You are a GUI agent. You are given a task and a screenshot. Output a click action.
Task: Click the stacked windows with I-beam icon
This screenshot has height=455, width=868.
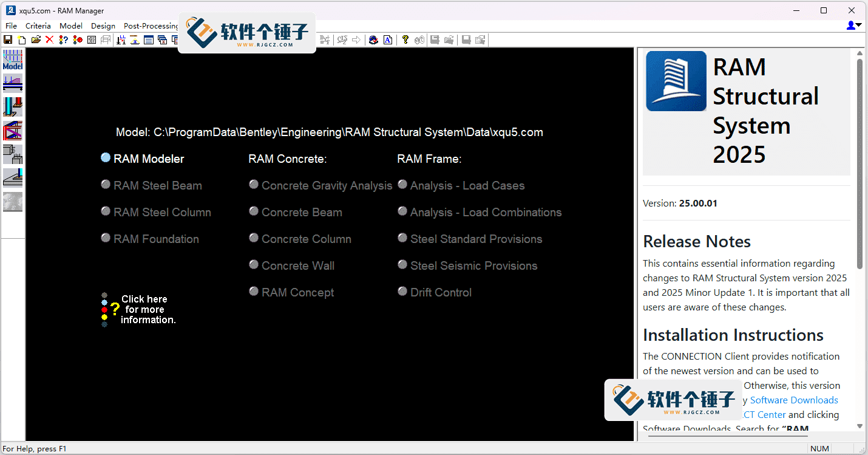(x=162, y=40)
